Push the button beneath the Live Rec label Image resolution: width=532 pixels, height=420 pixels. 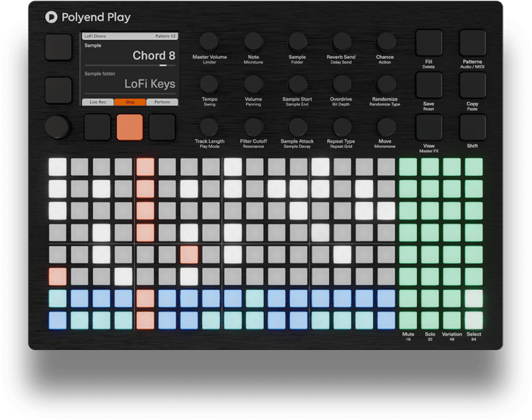pos(97,127)
